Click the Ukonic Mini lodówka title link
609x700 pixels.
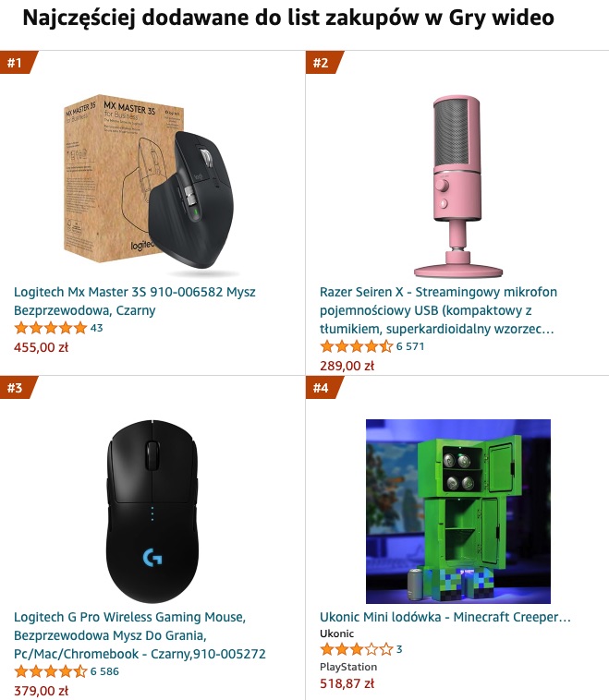point(445,617)
